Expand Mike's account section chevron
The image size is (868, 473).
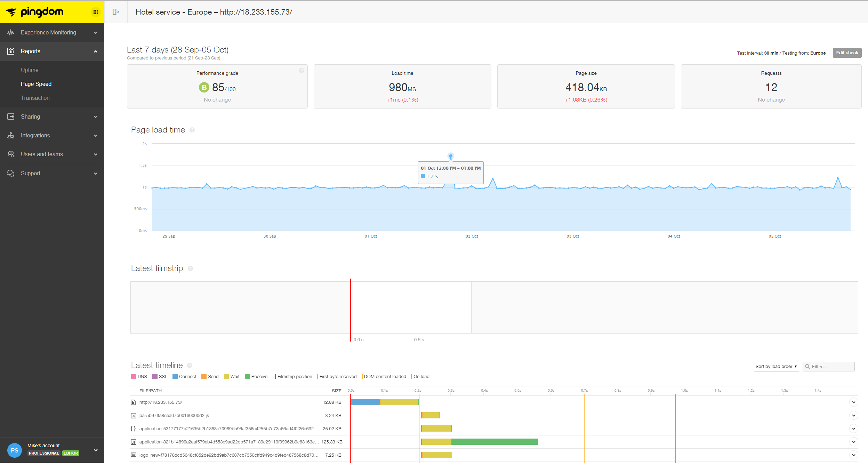(x=96, y=450)
